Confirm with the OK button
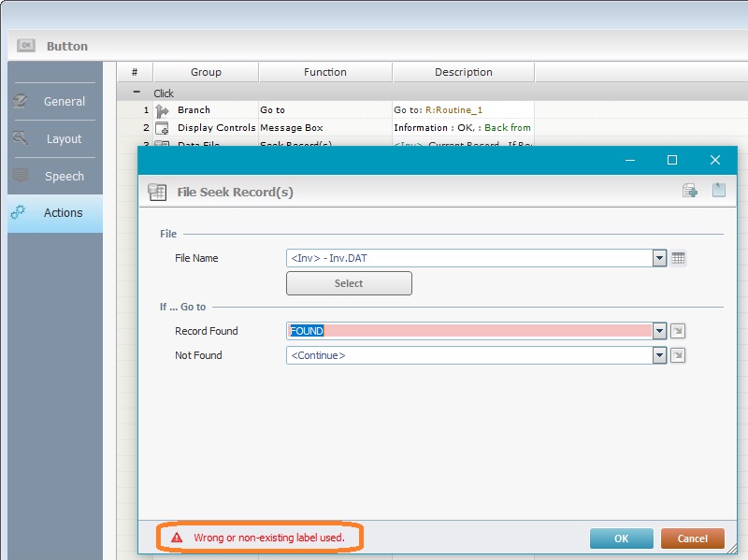Screen dimensions: 748x560 (x=621, y=538)
